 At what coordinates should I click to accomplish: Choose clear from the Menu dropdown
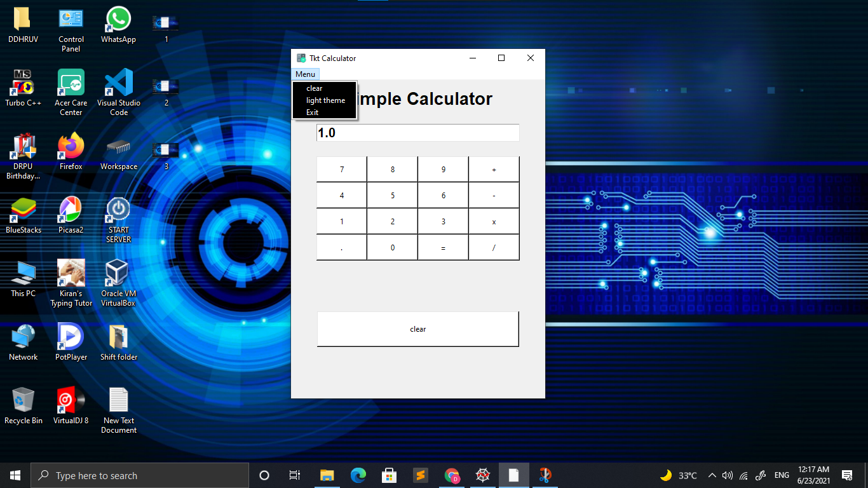tap(325, 88)
